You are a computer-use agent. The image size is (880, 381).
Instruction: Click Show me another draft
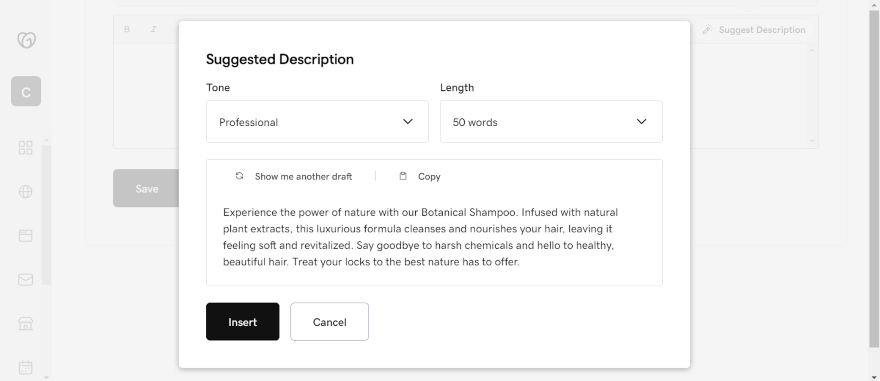click(x=303, y=176)
